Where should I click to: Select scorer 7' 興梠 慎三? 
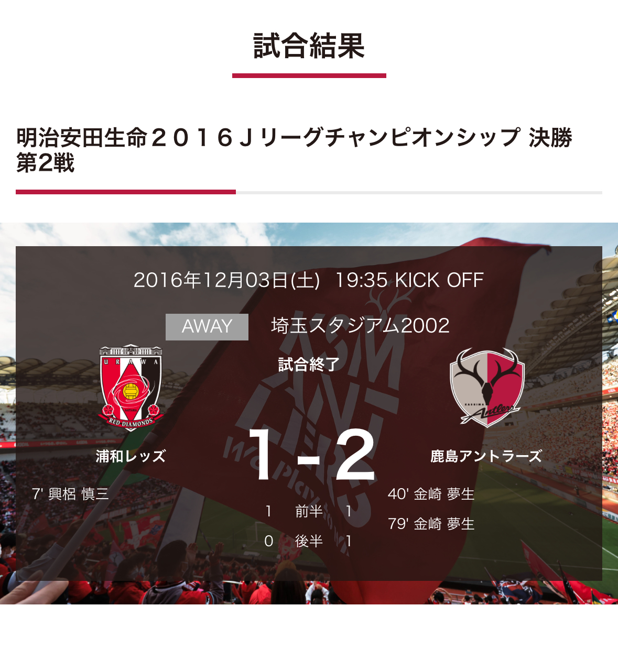[70, 494]
